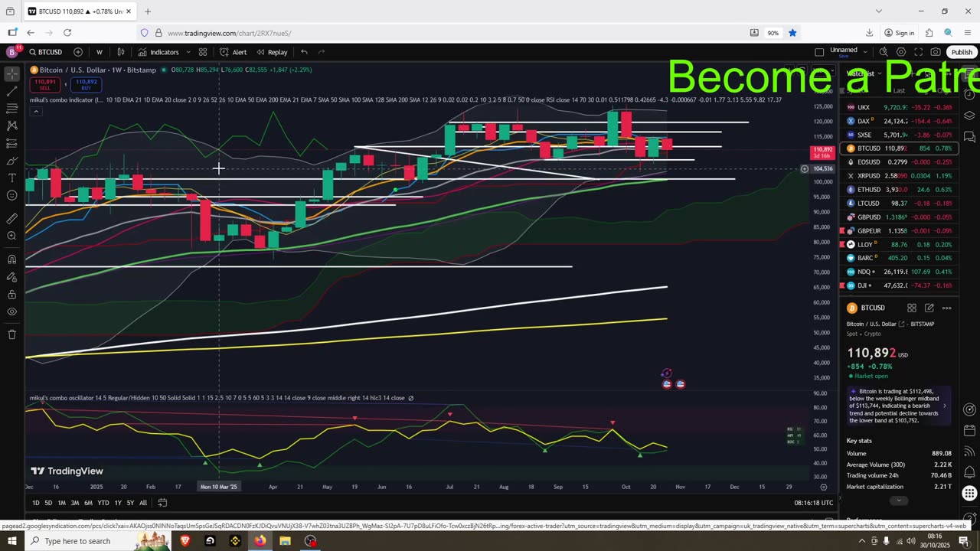Bookmark this page with the star icon
The image size is (980, 551).
[x=792, y=33]
